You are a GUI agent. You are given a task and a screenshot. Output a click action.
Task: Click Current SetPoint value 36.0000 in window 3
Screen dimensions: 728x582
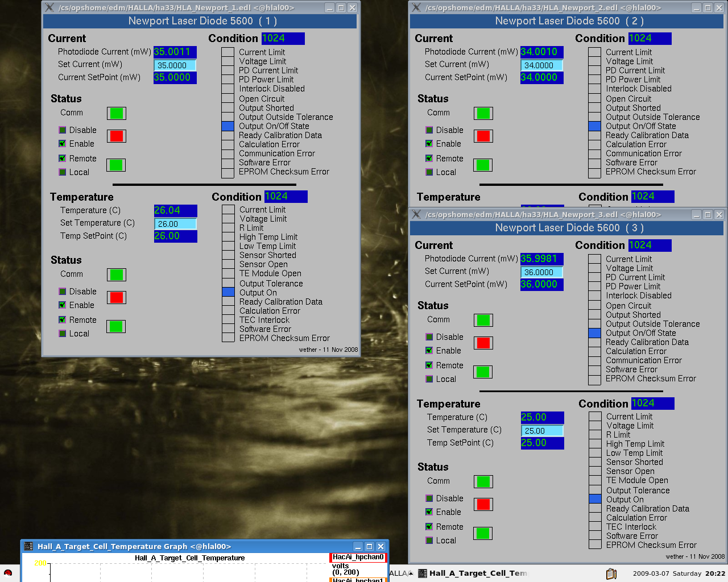click(x=542, y=284)
